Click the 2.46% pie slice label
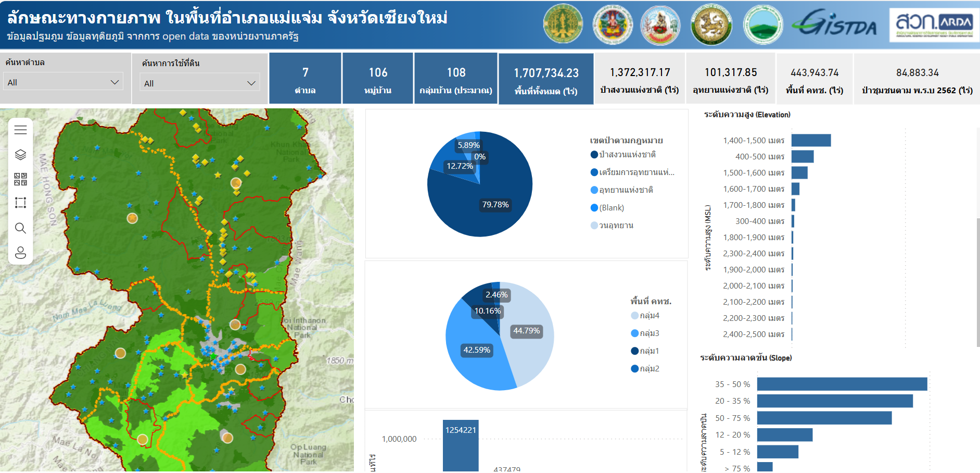This screenshot has width=980, height=473. [497, 295]
